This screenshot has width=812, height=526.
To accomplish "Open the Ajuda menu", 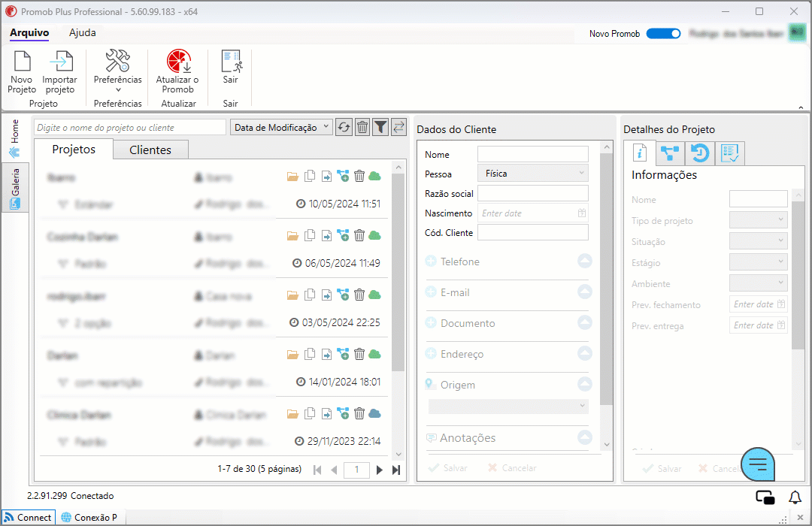I will click(83, 32).
